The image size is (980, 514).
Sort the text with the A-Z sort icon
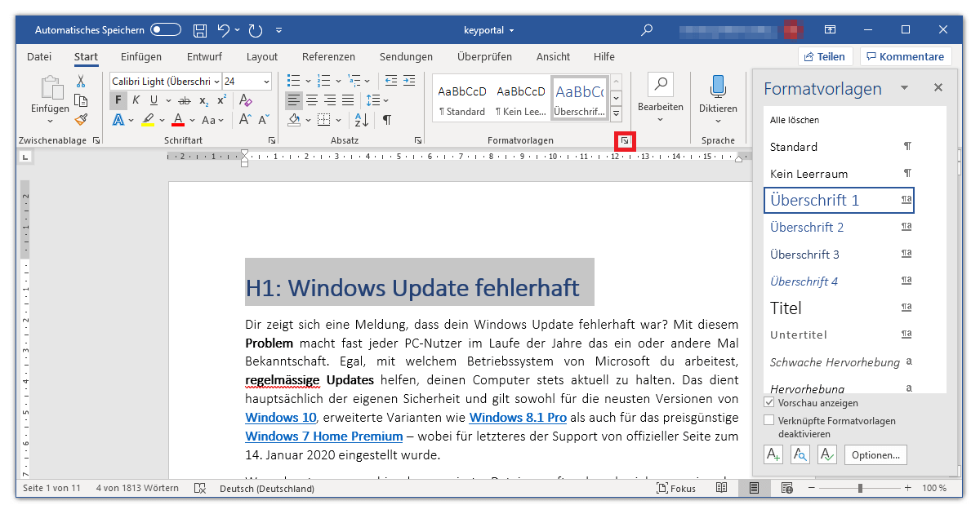pyautogui.click(x=363, y=120)
